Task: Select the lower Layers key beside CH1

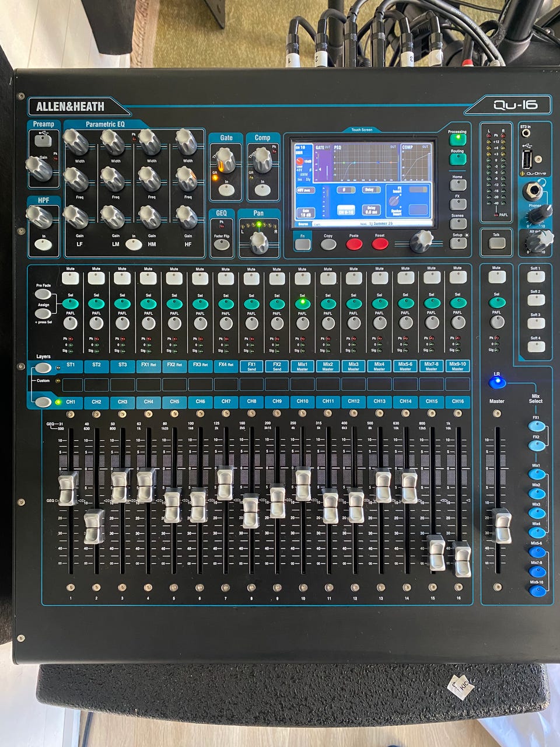Action: 43,402
